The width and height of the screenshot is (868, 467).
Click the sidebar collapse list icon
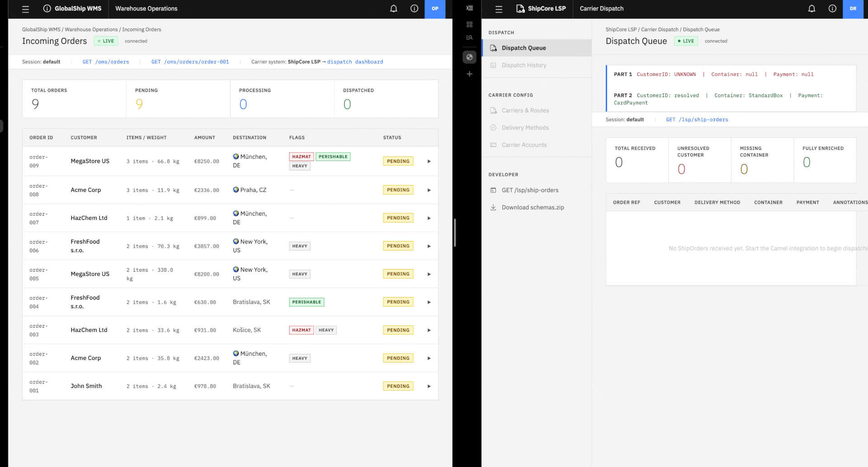(x=469, y=8)
